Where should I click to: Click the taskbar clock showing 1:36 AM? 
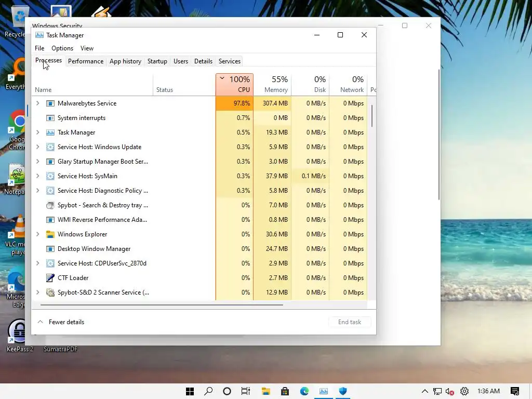point(488,391)
